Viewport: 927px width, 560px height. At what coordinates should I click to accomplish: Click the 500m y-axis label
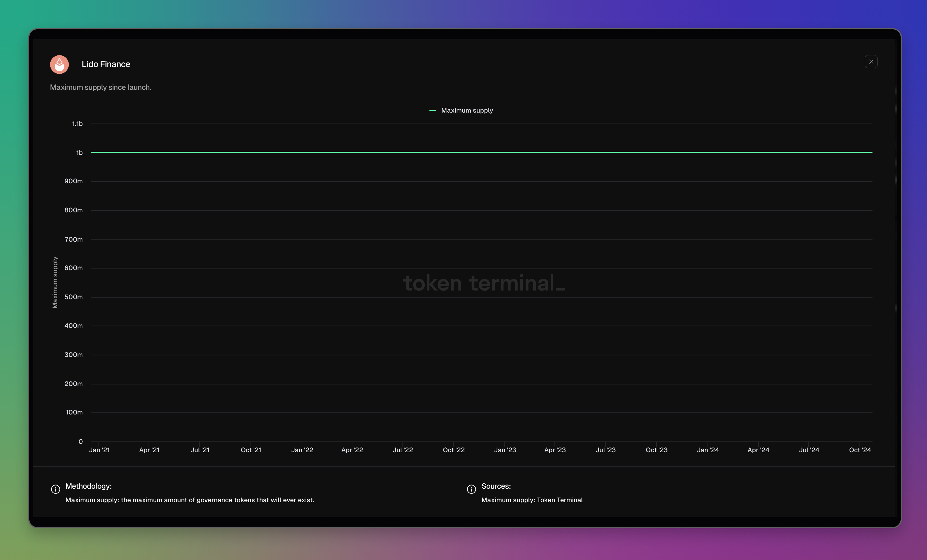73,297
